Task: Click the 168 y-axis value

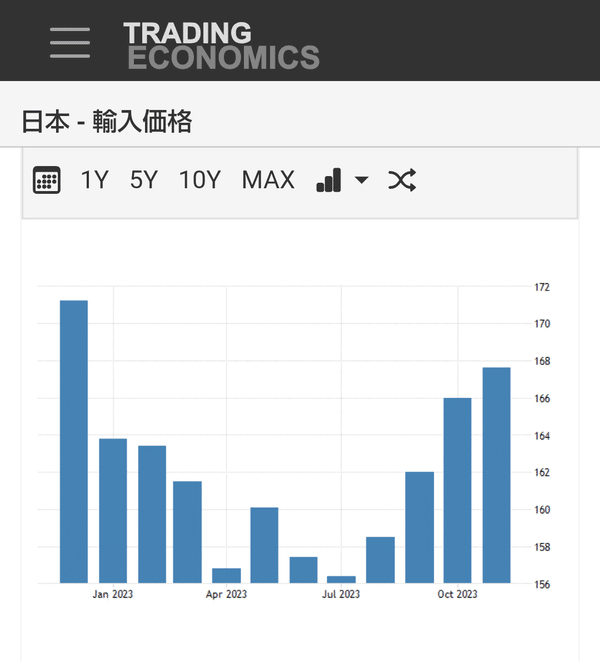Action: click(x=542, y=361)
